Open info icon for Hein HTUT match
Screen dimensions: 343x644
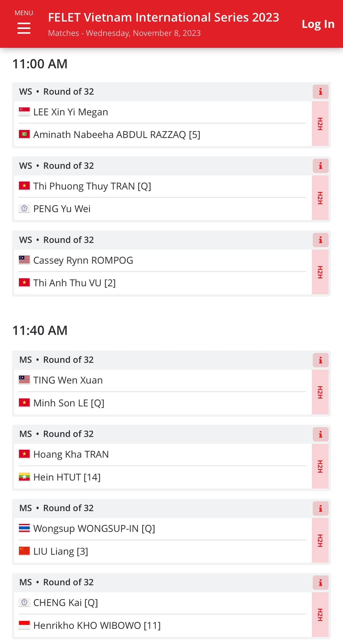pyautogui.click(x=320, y=434)
